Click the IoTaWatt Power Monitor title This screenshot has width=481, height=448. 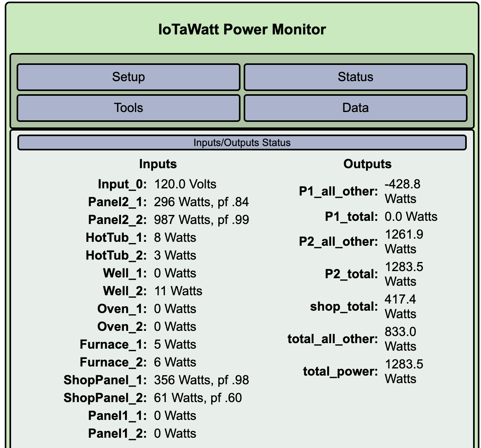pyautogui.click(x=242, y=29)
